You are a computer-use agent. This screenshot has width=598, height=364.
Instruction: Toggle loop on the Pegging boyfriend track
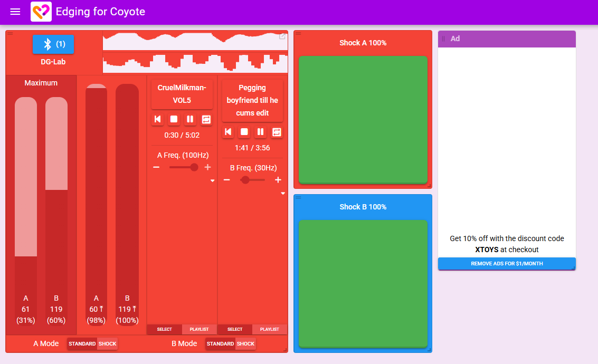[277, 132]
